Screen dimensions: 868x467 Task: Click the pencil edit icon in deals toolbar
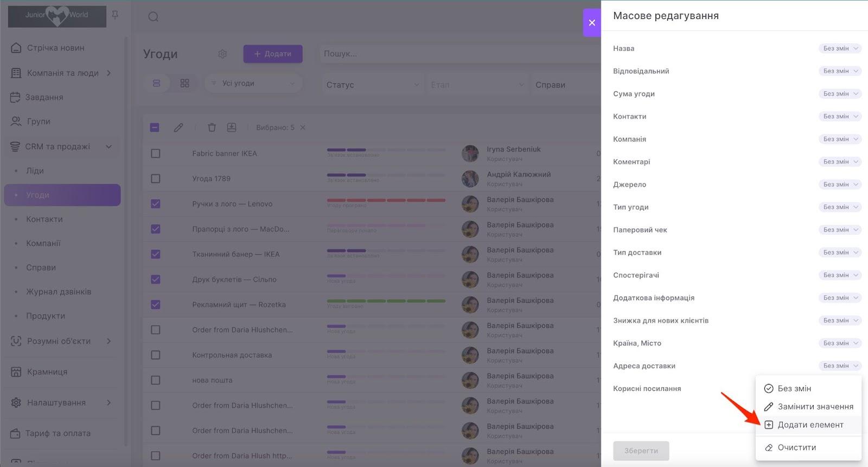coord(178,128)
